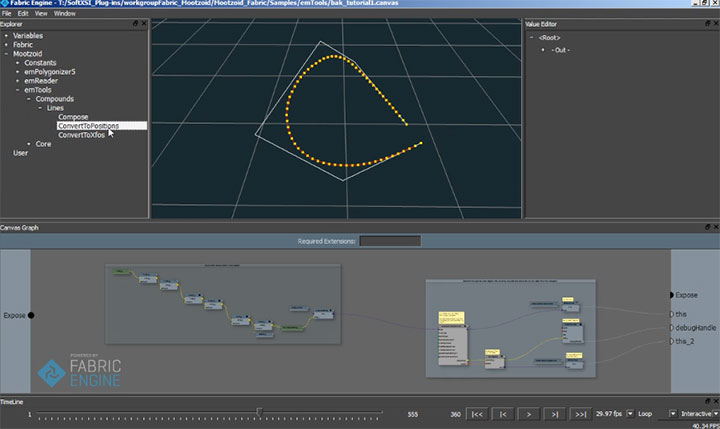Expand the Constants tree node
Viewport: 720px width, 429px height.
tap(17, 62)
